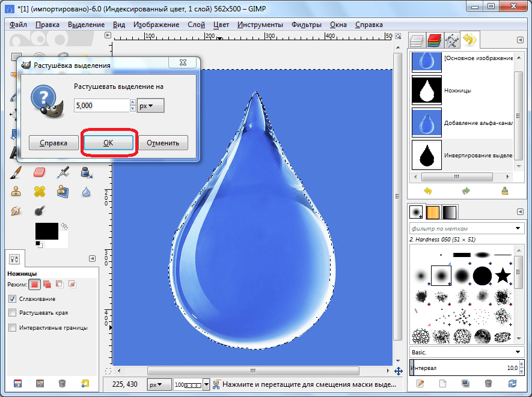The width and height of the screenshot is (532, 397).
Task: Enable the Растушевать края checkbox
Action: (13, 313)
